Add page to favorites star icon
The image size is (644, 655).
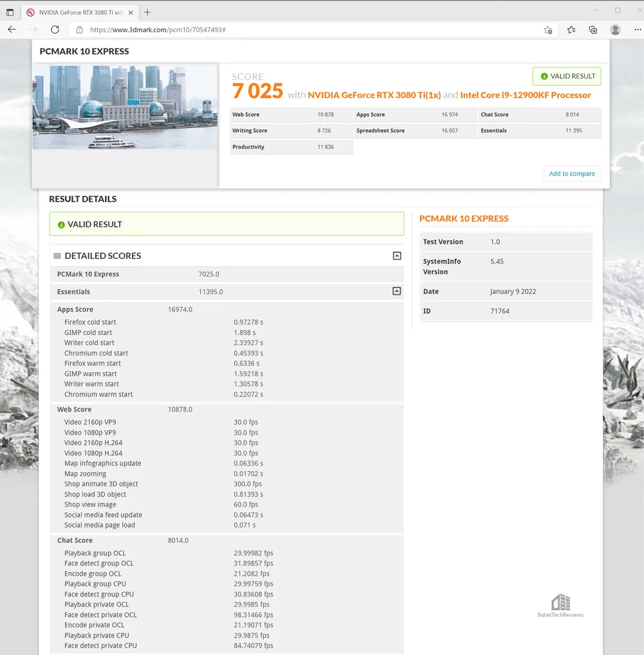[548, 30]
